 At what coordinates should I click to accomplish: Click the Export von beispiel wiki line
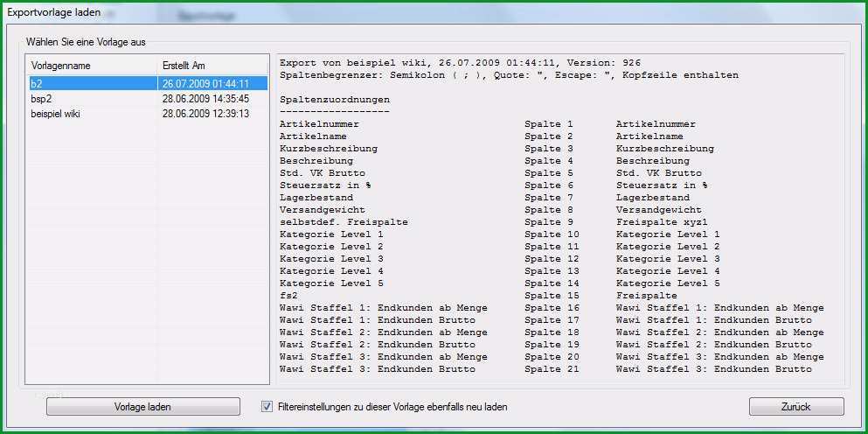[460, 63]
